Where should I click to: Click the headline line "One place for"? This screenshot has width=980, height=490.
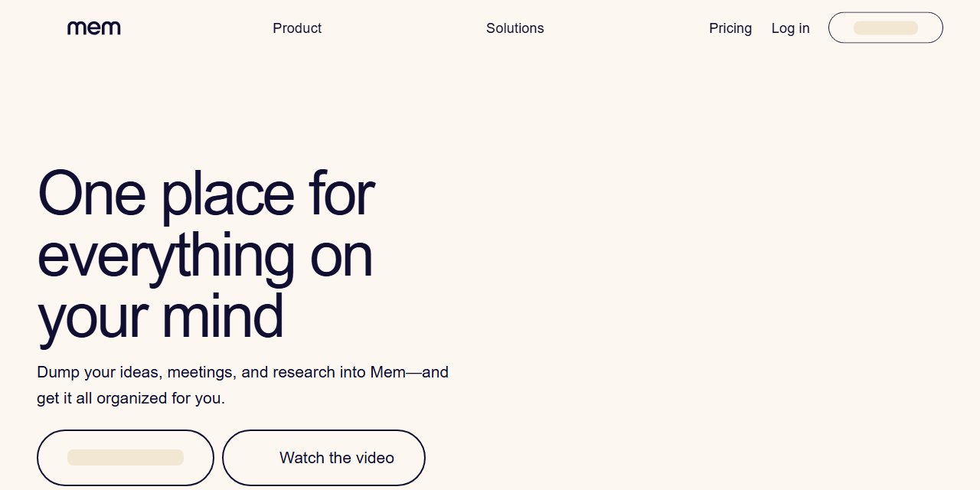click(206, 194)
